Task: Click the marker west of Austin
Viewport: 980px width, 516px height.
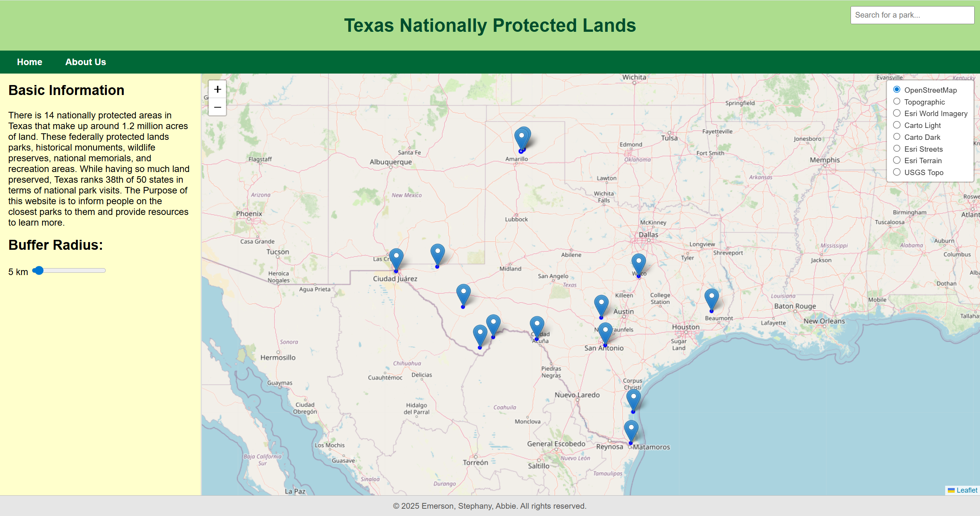Action: (x=601, y=305)
